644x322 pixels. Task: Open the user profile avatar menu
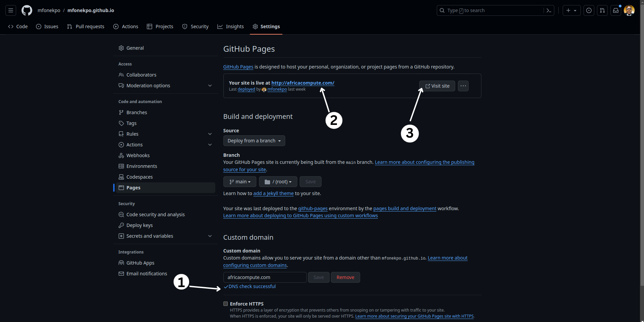coord(629,10)
